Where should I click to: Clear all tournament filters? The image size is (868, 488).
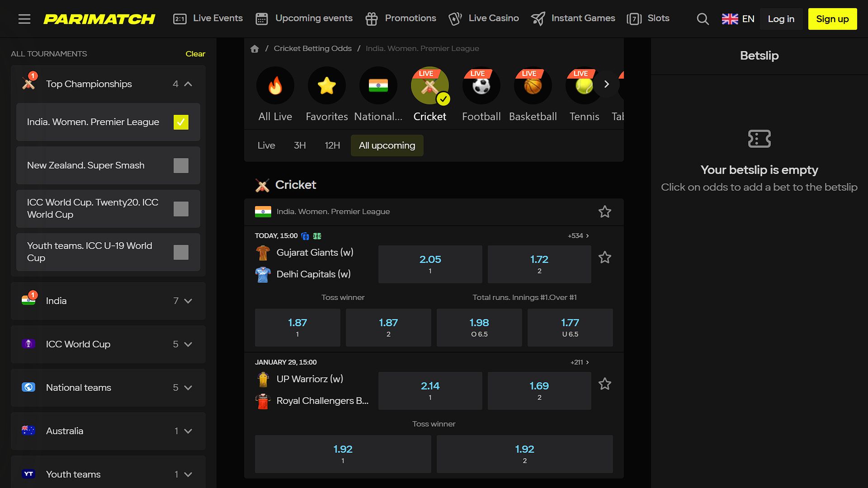tap(195, 54)
